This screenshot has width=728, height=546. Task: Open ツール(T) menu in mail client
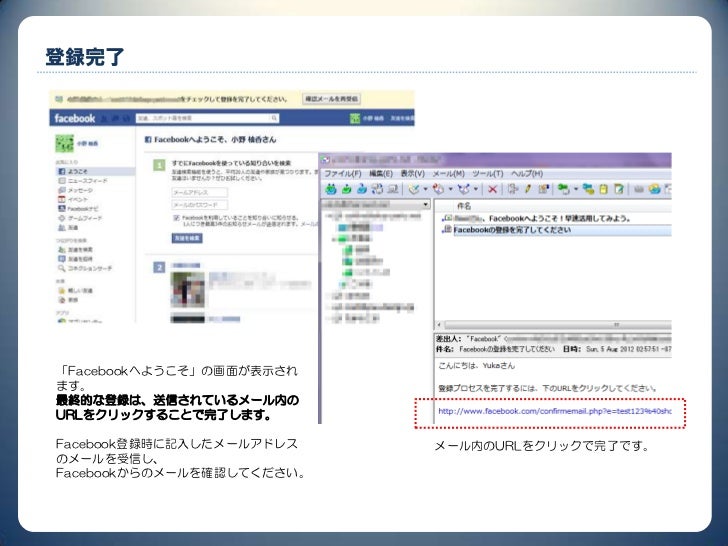488,174
